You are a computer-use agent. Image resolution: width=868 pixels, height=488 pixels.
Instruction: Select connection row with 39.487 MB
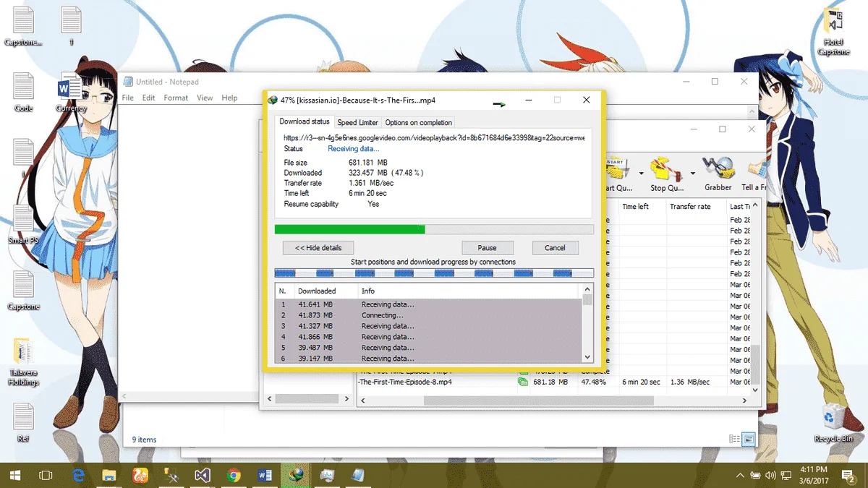click(429, 348)
